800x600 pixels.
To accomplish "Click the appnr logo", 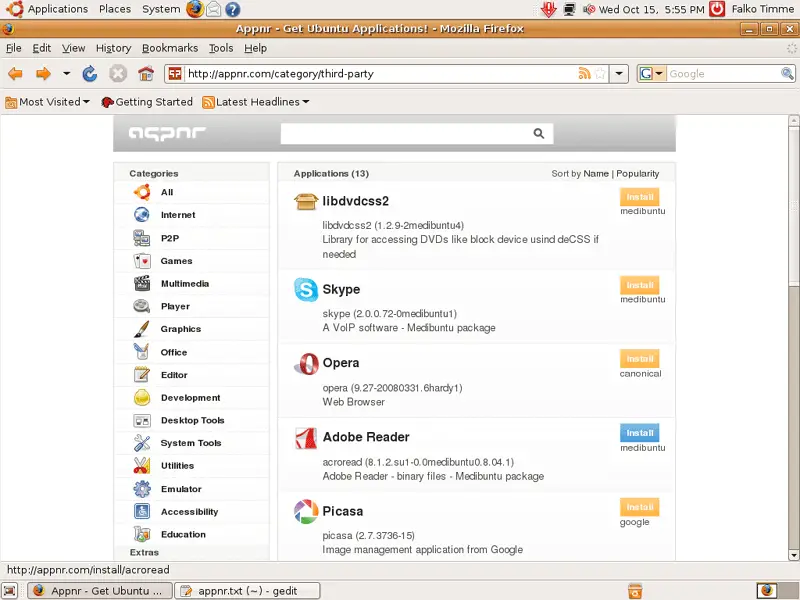I will [x=167, y=133].
